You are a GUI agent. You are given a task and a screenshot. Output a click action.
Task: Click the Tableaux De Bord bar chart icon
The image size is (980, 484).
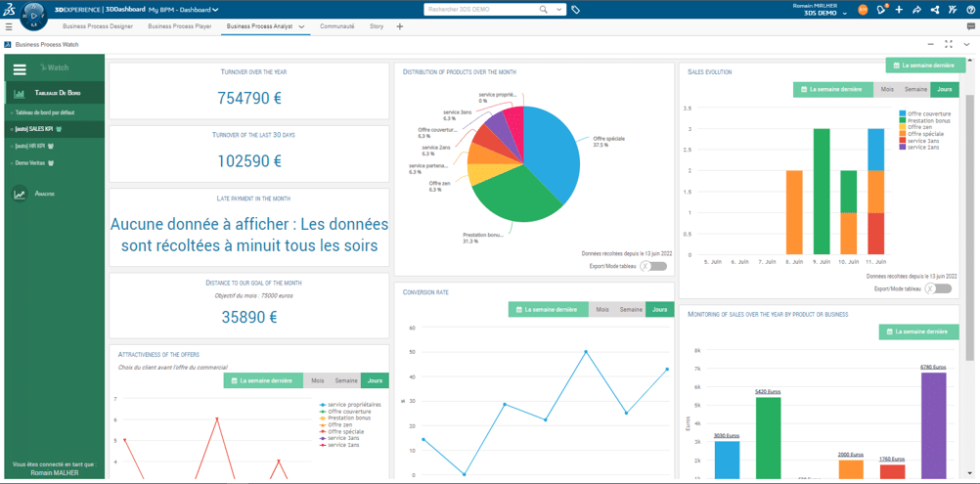click(x=20, y=93)
